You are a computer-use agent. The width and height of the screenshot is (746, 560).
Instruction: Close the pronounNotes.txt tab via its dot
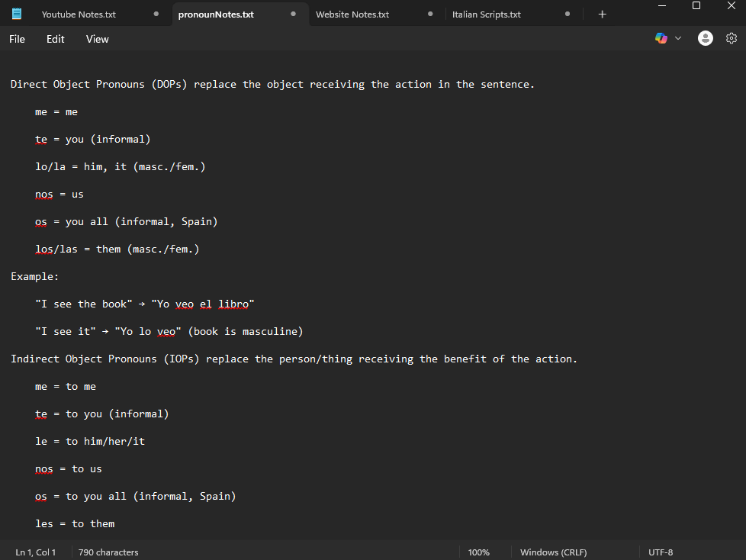tap(293, 14)
